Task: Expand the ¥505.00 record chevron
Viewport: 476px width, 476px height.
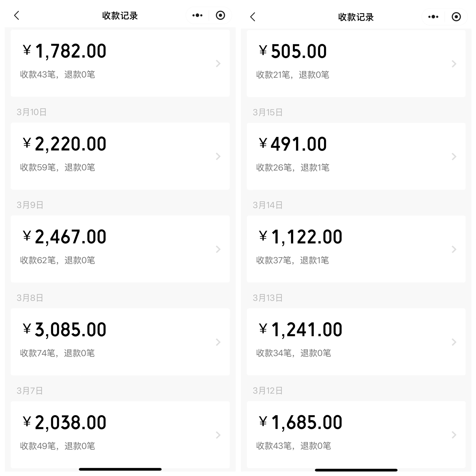Action: [454, 64]
